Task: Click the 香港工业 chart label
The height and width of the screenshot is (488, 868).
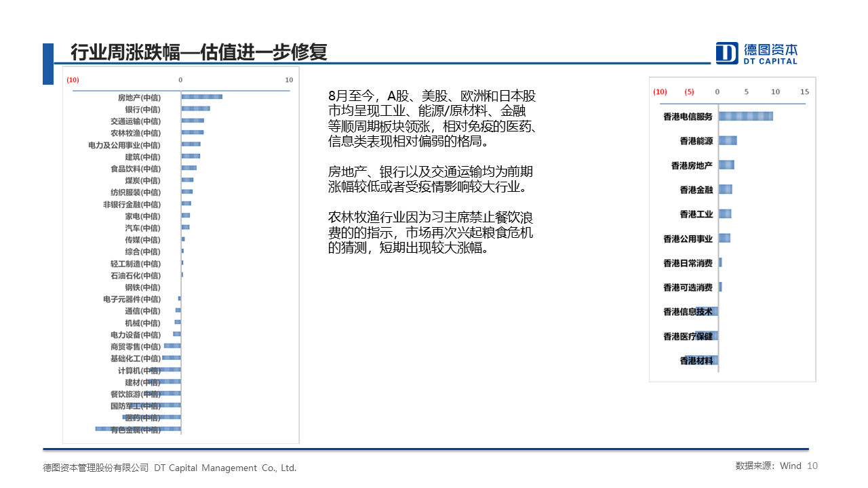Action: [696, 214]
